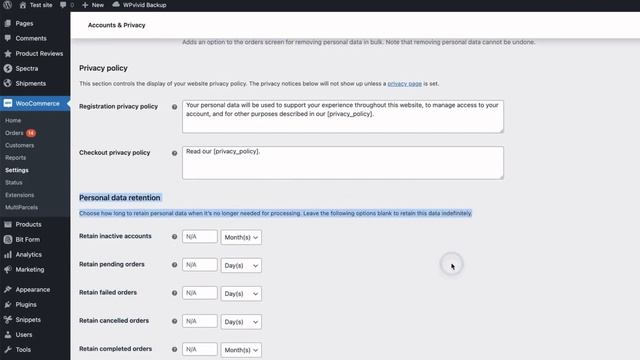The width and height of the screenshot is (640, 360).
Task: Click help tip for Retain failed orders
Action: point(174,293)
